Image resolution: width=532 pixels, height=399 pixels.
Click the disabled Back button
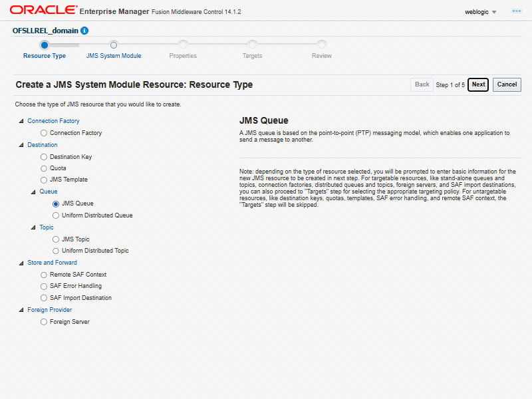[422, 84]
